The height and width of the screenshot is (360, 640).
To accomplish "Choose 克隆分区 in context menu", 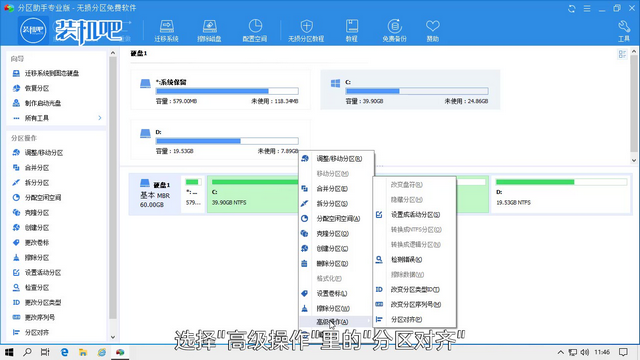I will tap(336, 233).
